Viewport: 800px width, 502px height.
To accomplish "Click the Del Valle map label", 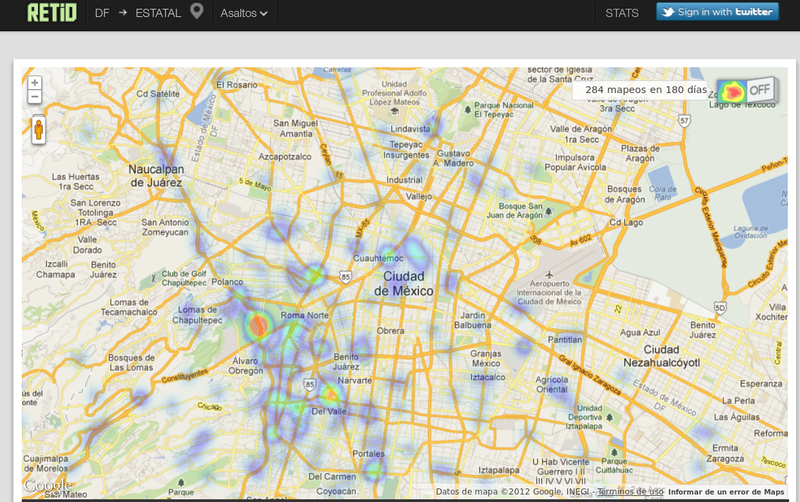I will (x=329, y=411).
